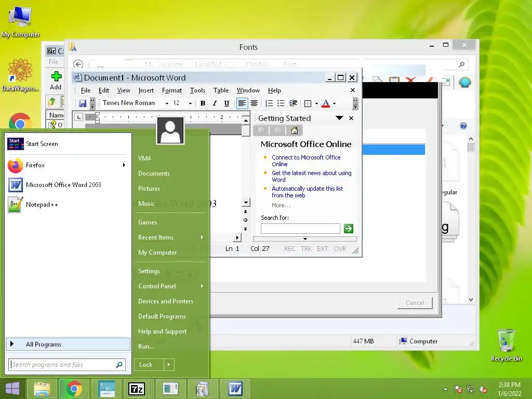Toggle Bold formatting in Word
This screenshot has width=532, height=399.
203,103
